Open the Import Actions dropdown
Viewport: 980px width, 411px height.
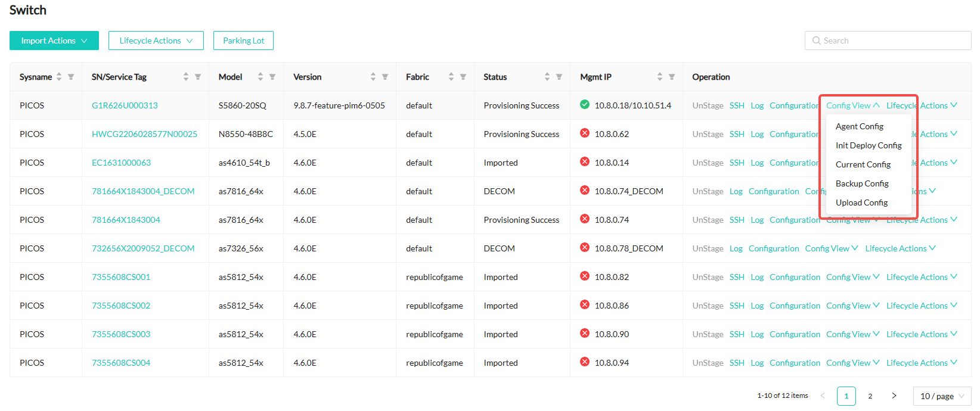point(54,41)
